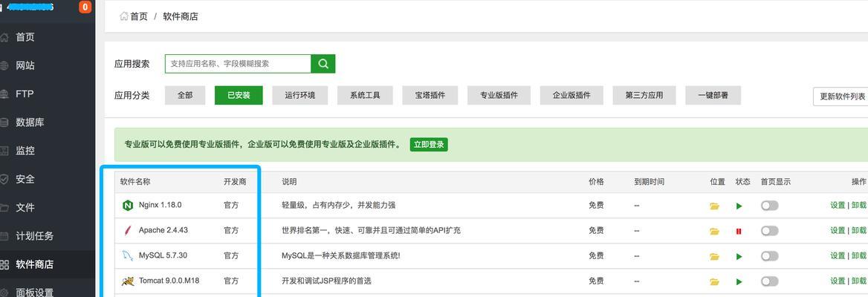Select the 一键部署 category tab
Image resolution: width=868 pixels, height=297 pixels.
click(713, 95)
